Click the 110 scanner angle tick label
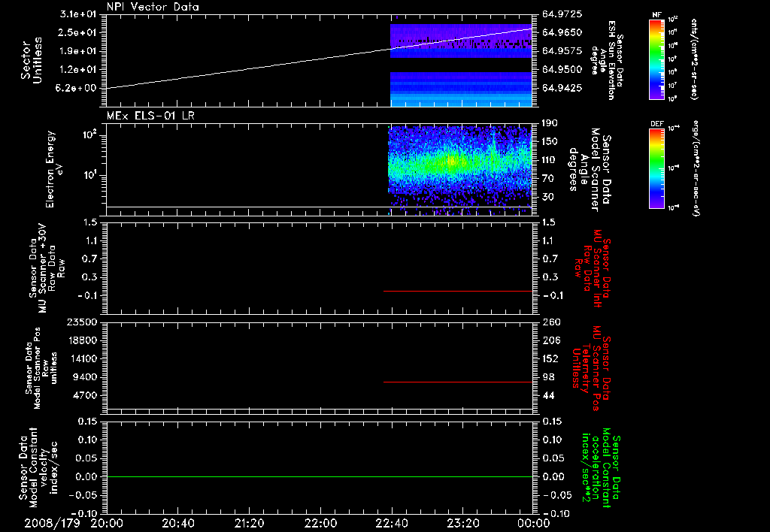Image resolution: width=770 pixels, height=532 pixels. point(550,160)
